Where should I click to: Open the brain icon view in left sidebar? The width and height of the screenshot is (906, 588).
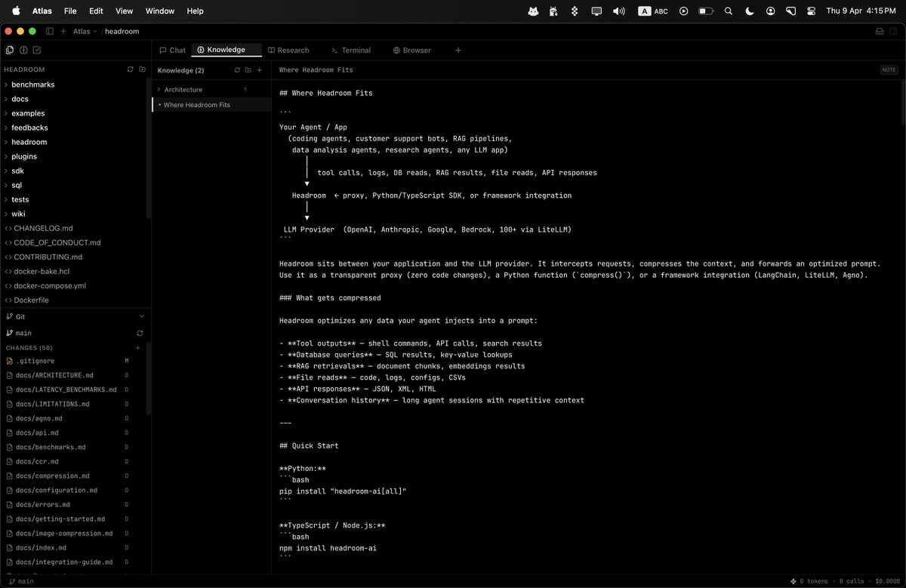[23, 50]
